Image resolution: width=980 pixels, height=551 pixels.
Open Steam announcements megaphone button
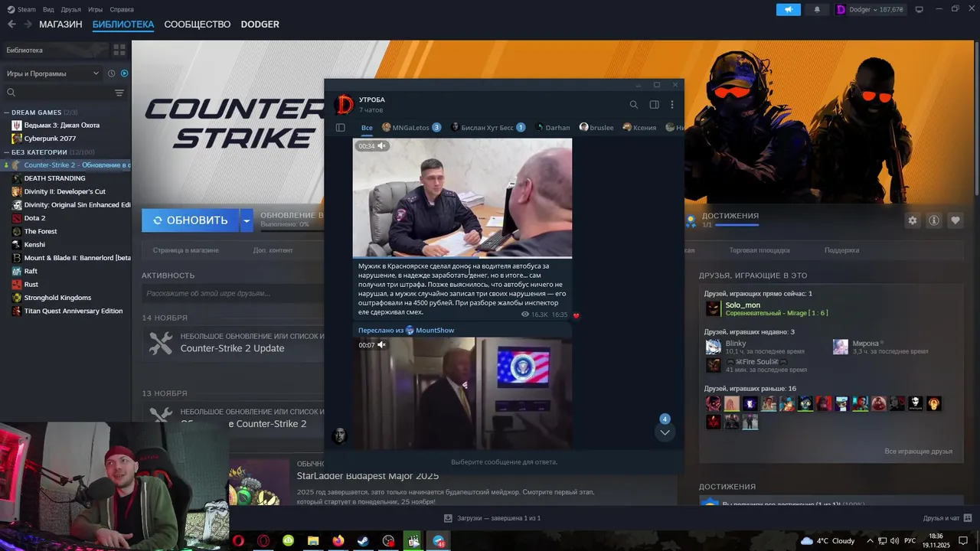(x=789, y=9)
